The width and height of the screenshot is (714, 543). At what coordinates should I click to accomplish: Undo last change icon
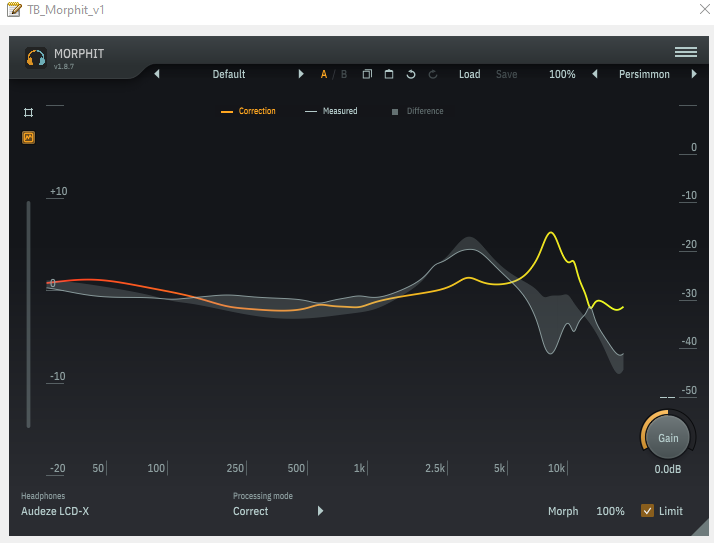pos(411,74)
